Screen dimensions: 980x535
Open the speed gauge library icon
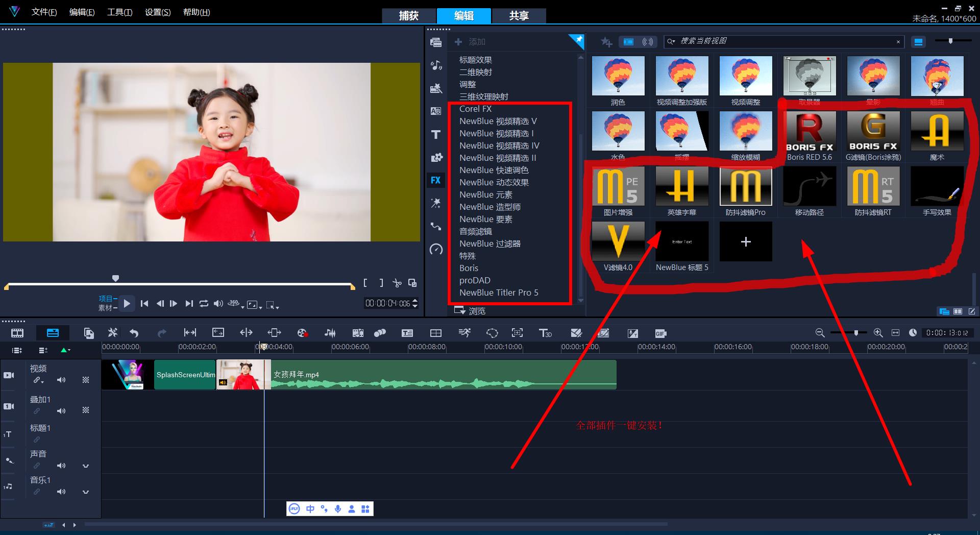point(436,249)
